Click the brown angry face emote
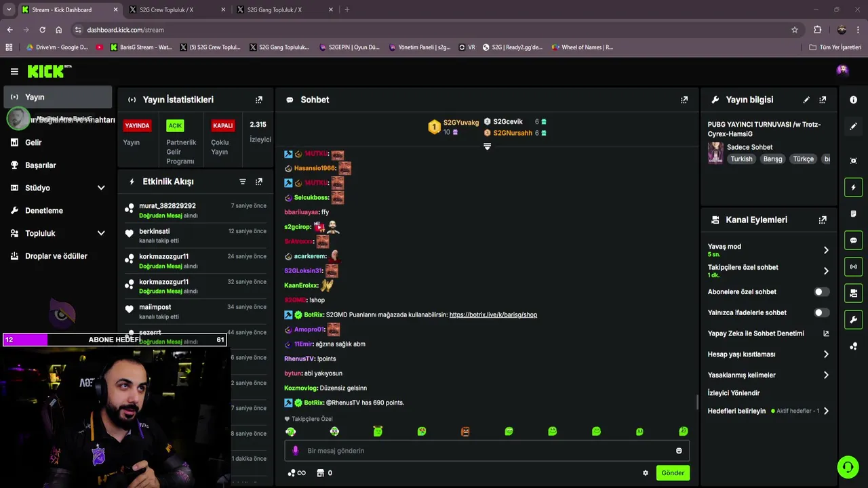Image resolution: width=868 pixels, height=488 pixels. click(x=465, y=431)
